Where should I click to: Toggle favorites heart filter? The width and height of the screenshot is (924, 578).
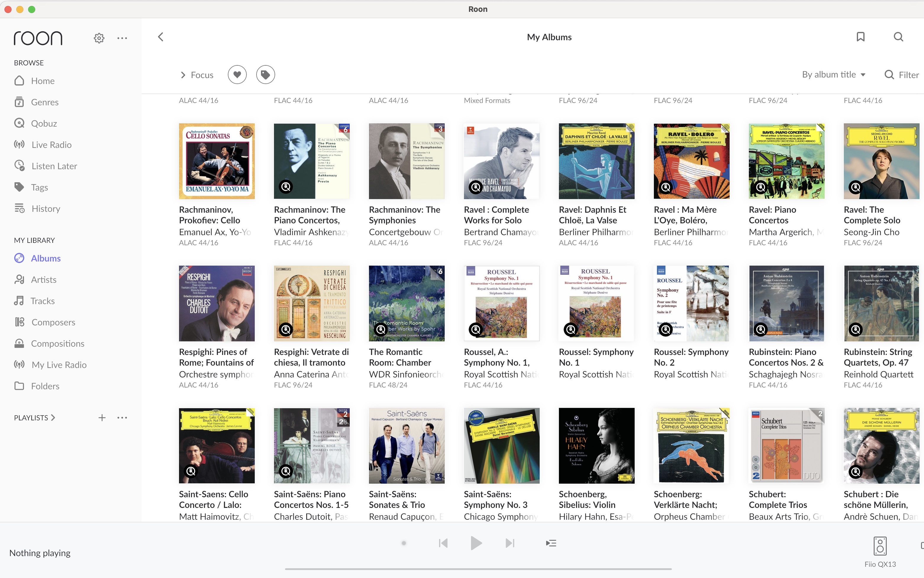pos(237,75)
